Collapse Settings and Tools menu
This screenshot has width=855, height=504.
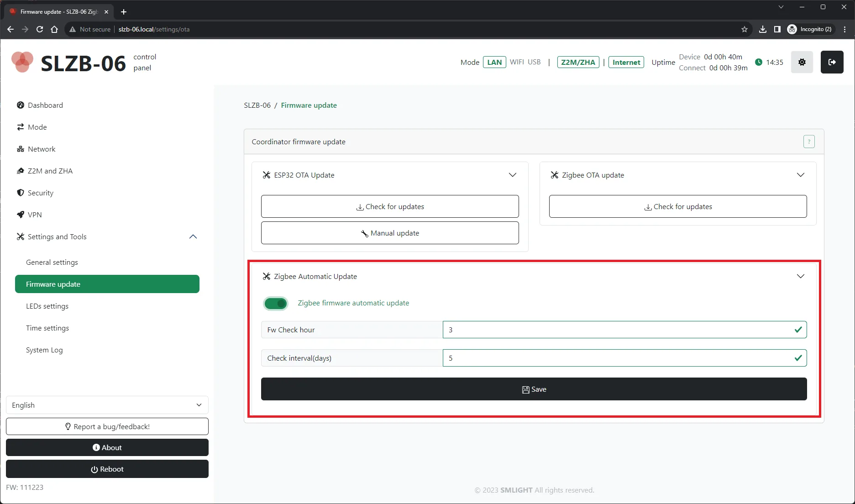point(193,236)
